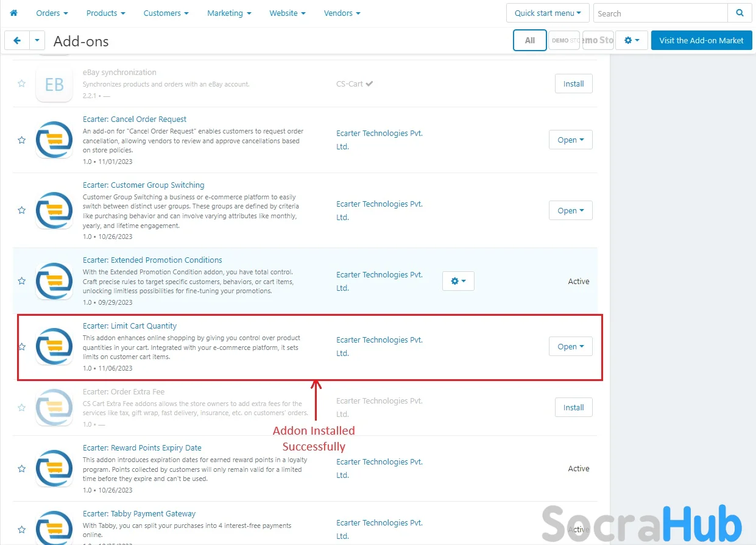Image resolution: width=756 pixels, height=545 pixels.
Task: Click the 1.0 • 11/06/2023 version text
Action: 108,368
